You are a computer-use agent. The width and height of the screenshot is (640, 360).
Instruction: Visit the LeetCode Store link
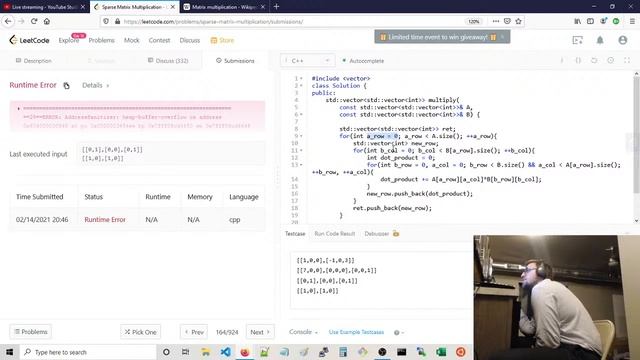pyautogui.click(x=222, y=40)
